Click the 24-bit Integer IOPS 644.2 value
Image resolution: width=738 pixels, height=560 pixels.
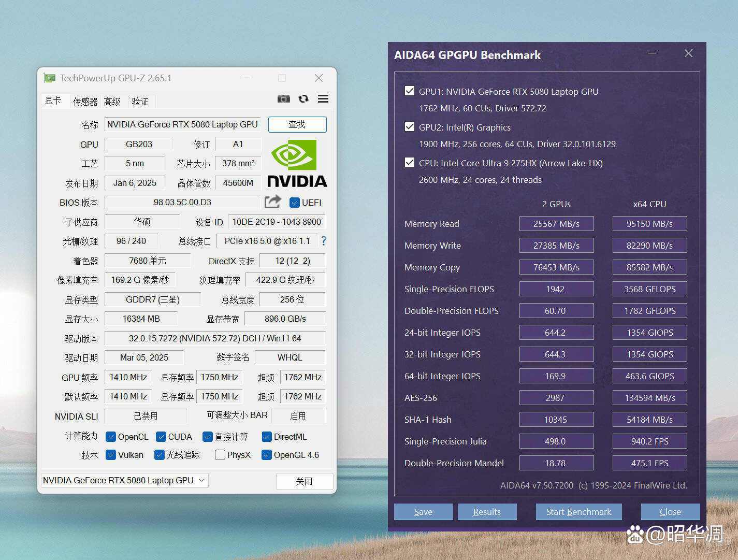(556, 333)
